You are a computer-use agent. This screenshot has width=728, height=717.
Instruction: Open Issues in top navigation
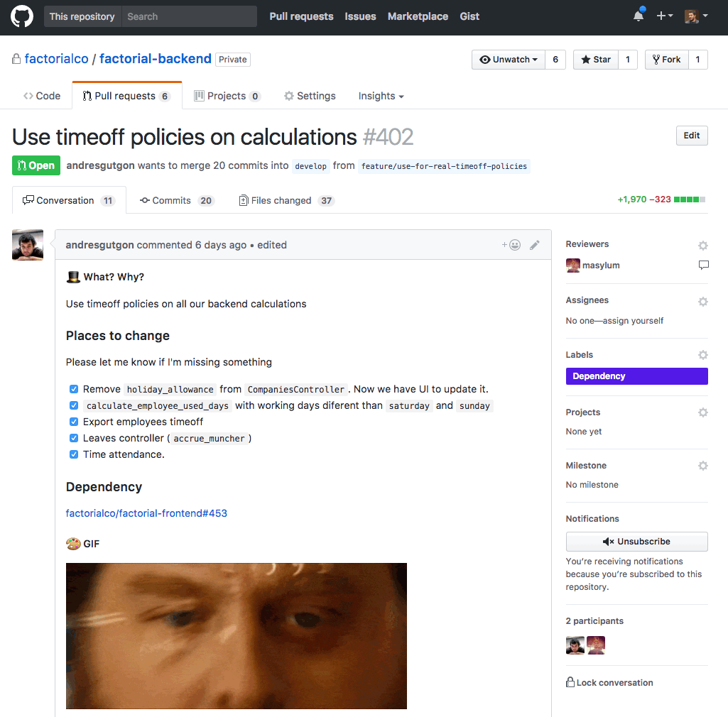(360, 16)
